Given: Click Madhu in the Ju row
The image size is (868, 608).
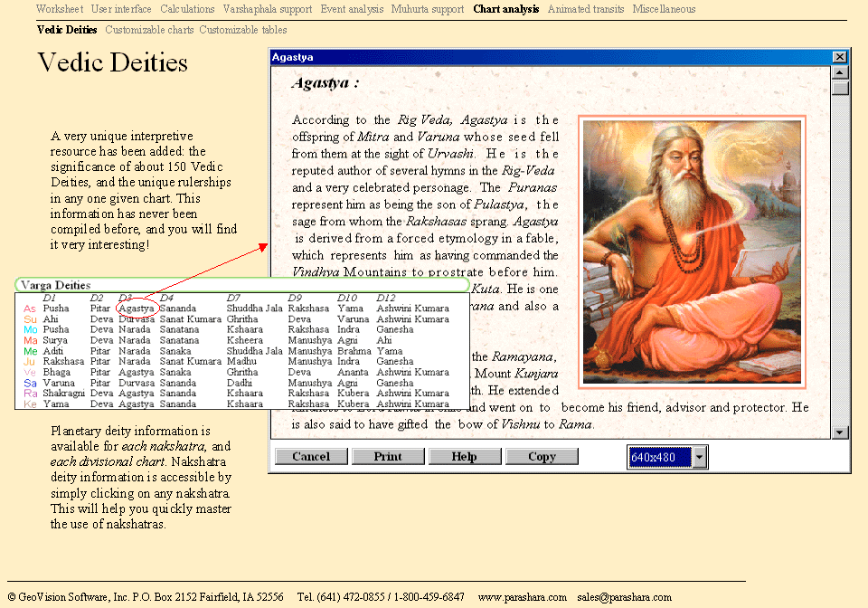Looking at the screenshot, I should pyautogui.click(x=242, y=362).
